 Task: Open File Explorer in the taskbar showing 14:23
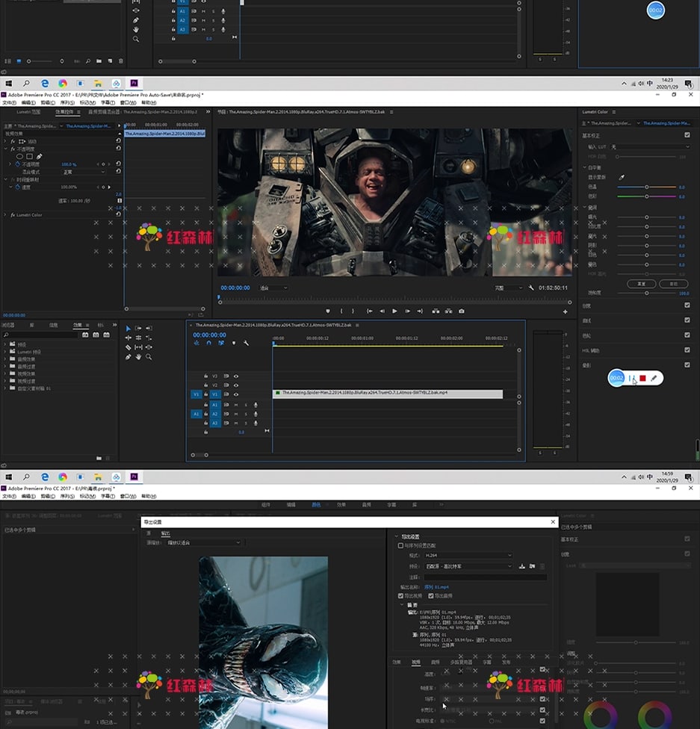[x=98, y=83]
